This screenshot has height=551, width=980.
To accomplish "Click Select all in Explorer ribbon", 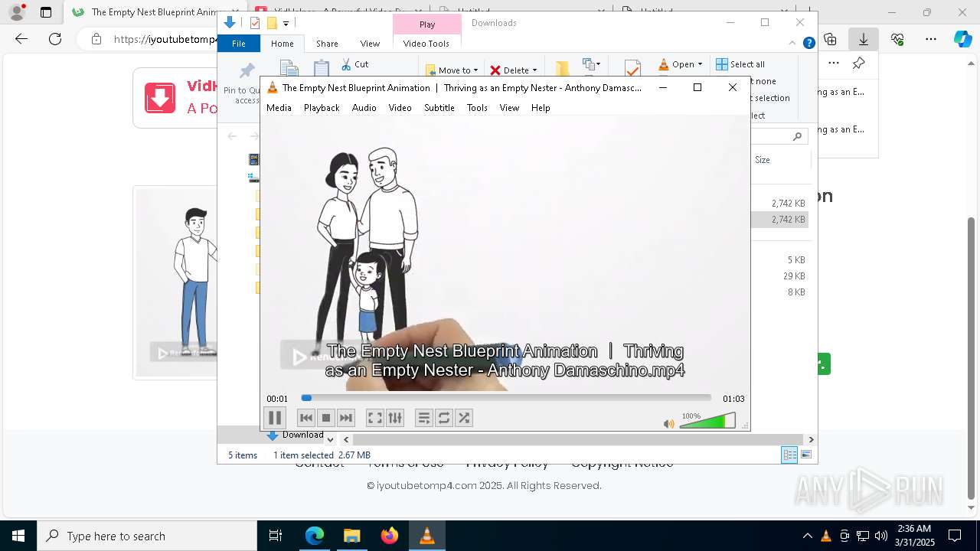I will (740, 64).
